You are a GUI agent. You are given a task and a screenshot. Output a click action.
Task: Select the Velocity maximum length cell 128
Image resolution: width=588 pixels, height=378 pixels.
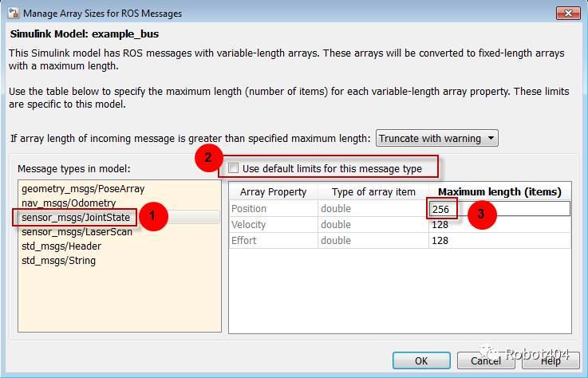[500, 225]
